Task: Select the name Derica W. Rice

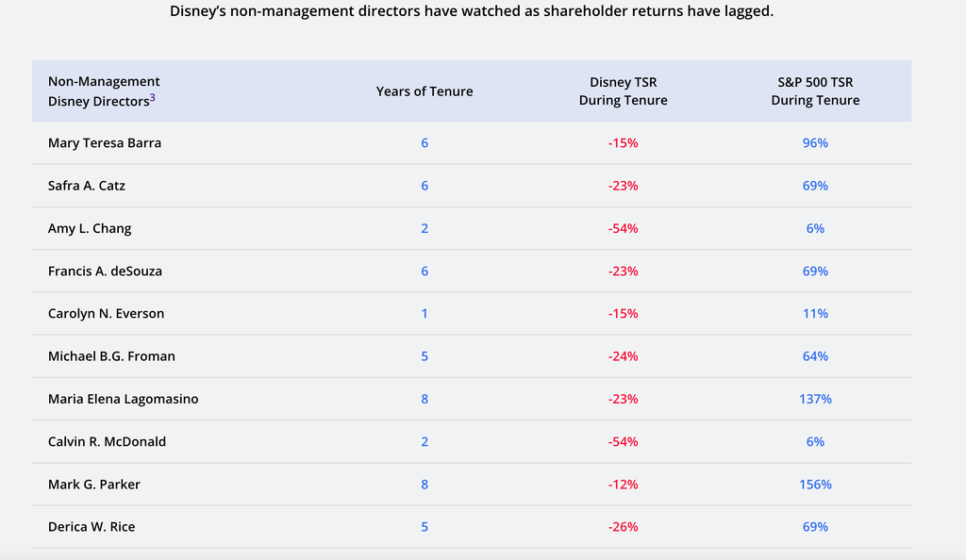Action: point(92,527)
